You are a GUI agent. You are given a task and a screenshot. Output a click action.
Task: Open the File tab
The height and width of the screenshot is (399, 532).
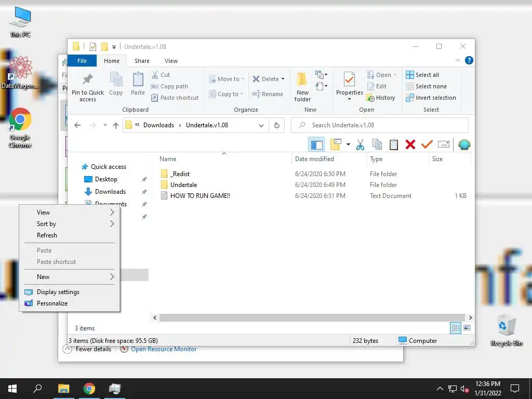[82, 61]
